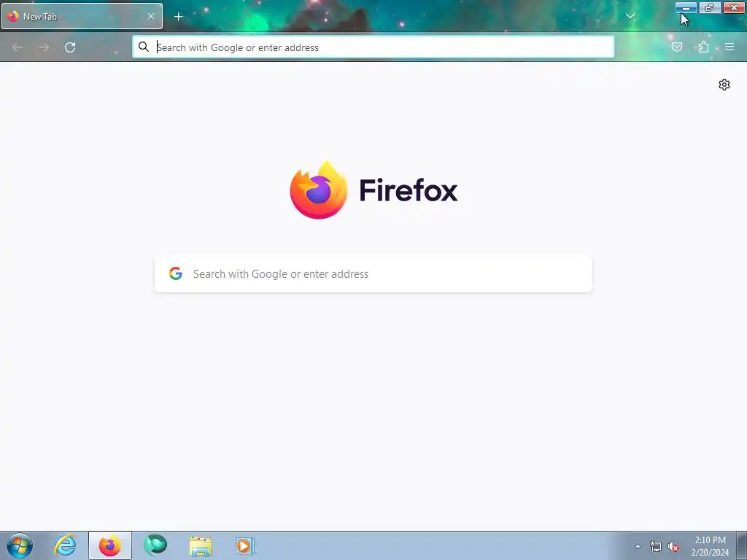Open the Extensions puzzle icon
This screenshot has height=560, width=747.
coord(703,47)
